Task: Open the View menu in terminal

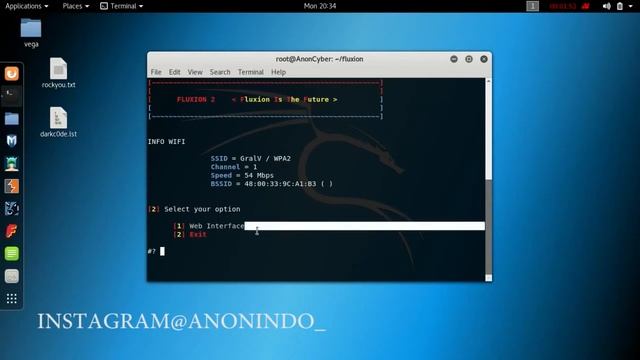Action: [195, 72]
